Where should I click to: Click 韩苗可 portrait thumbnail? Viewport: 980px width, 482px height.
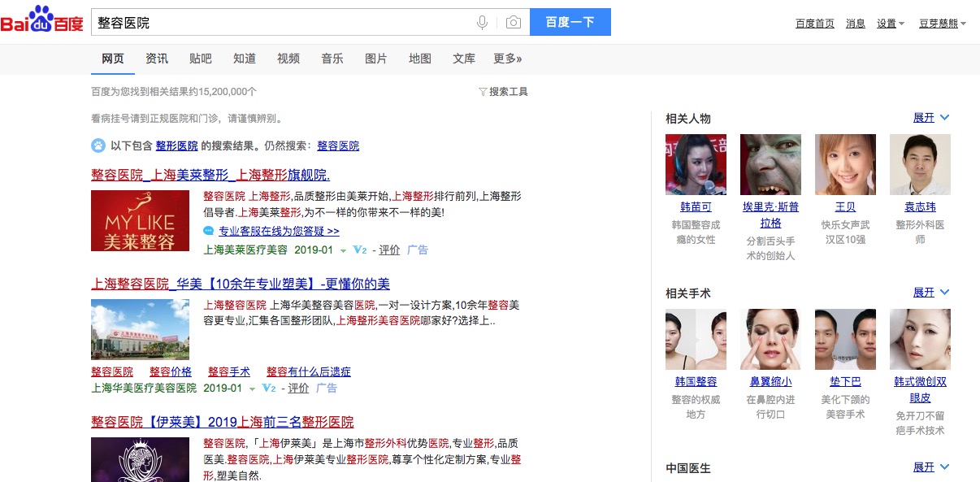point(696,164)
